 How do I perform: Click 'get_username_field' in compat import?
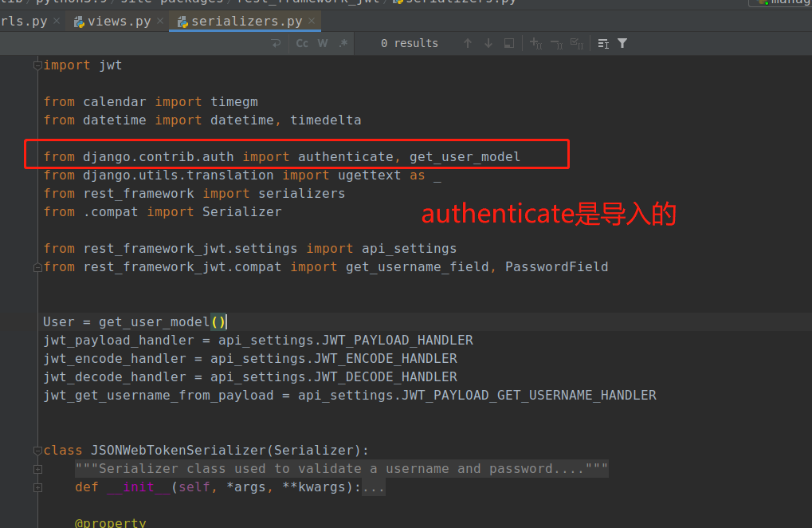[x=418, y=267]
